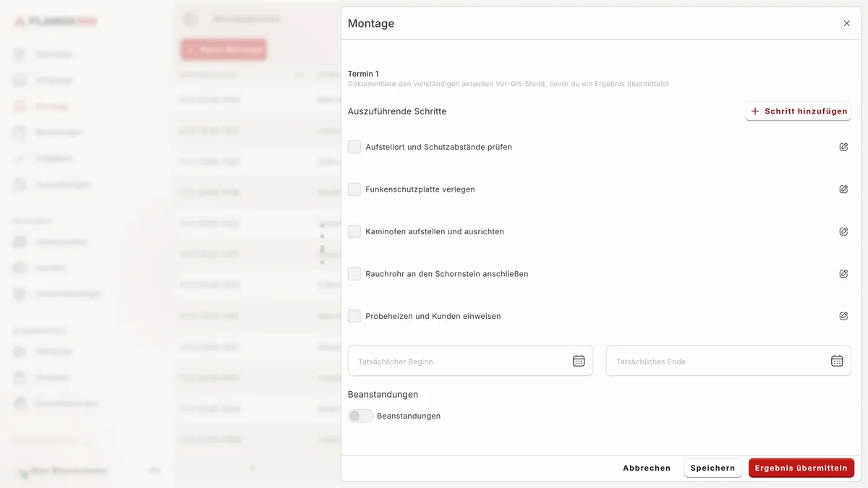Focus the 'Tatsächlicher Beginn' date field

470,361
